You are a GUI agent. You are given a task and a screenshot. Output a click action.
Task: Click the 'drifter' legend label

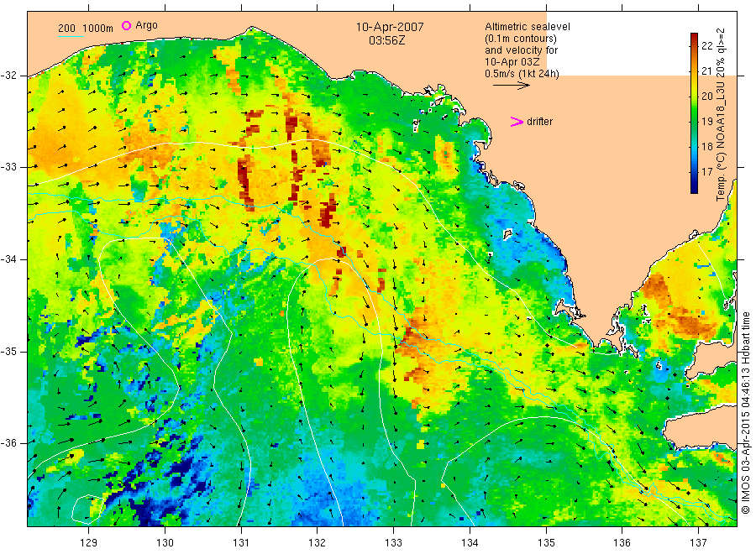coord(539,122)
